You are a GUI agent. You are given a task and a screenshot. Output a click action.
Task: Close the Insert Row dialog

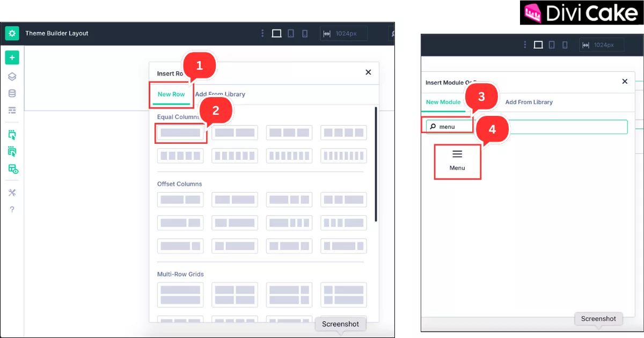tap(368, 72)
